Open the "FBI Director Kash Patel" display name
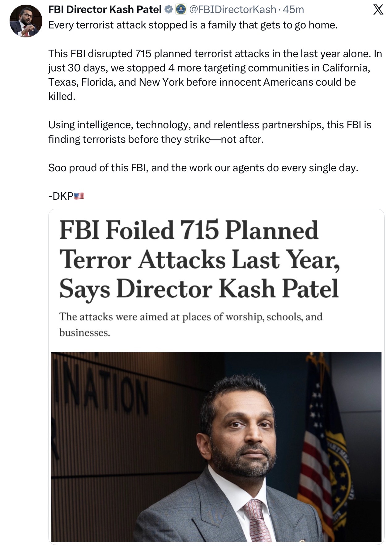392x550 pixels. coord(105,10)
